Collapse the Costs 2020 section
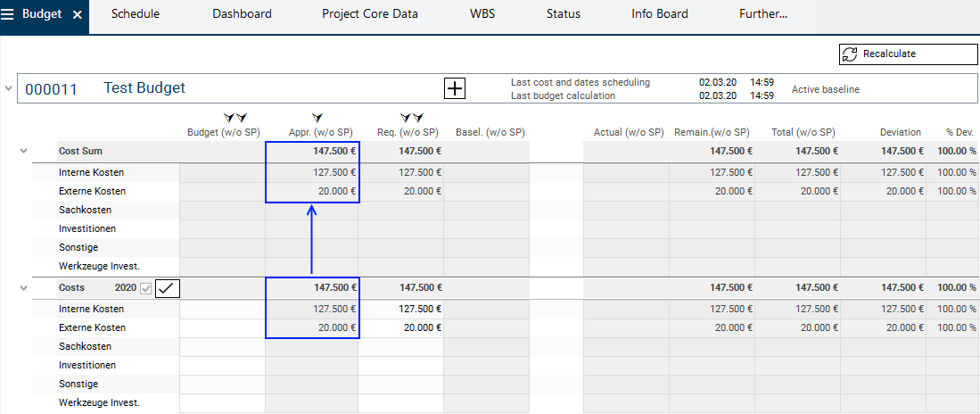This screenshot has height=414, width=980. 24,287
